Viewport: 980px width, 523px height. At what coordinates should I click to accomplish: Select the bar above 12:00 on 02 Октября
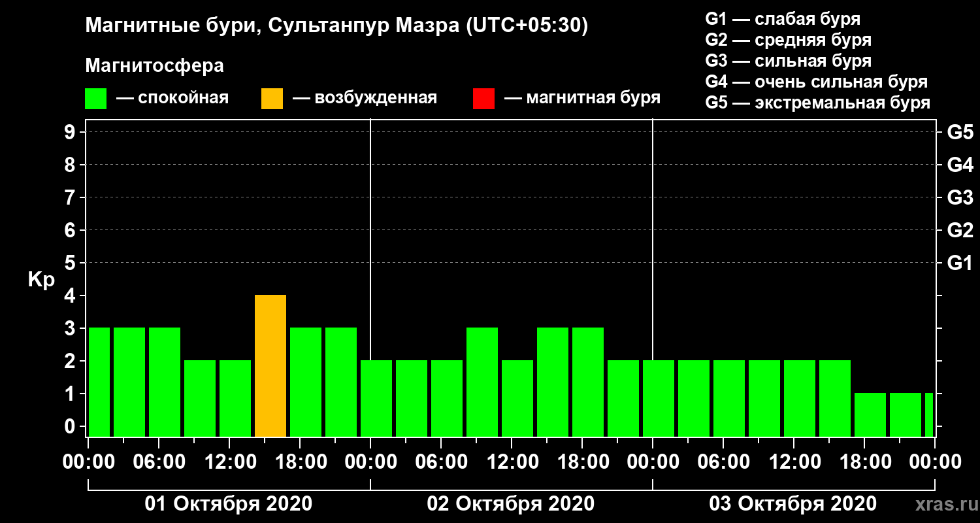click(517, 399)
